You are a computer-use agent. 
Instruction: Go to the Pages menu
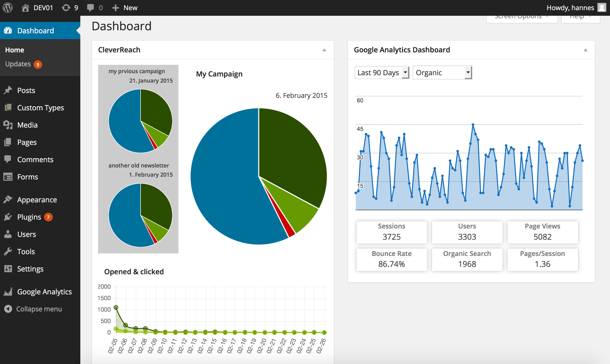coord(40,142)
